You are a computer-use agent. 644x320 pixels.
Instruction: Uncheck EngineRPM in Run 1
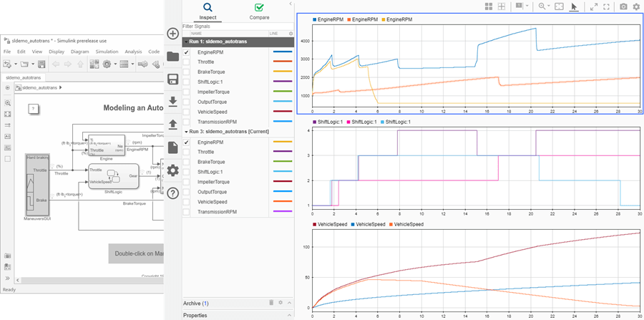pos(187,52)
